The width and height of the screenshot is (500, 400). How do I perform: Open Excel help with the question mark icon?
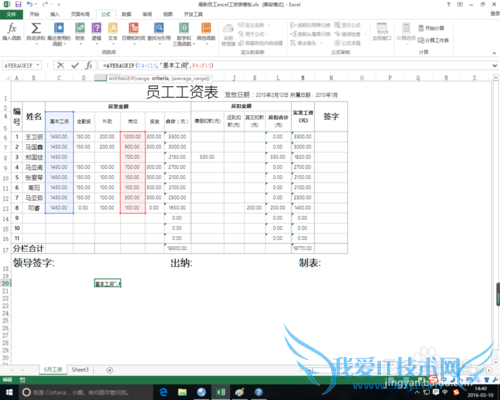coord(448,4)
